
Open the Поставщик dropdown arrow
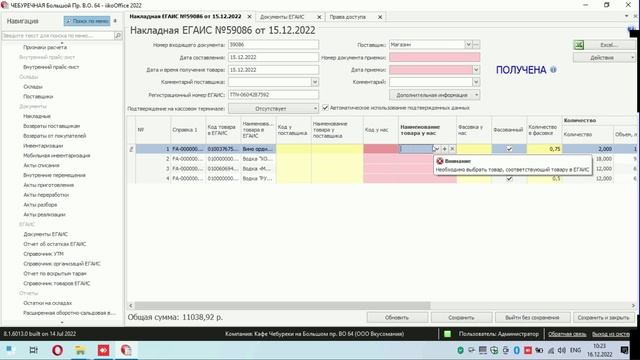(468, 44)
